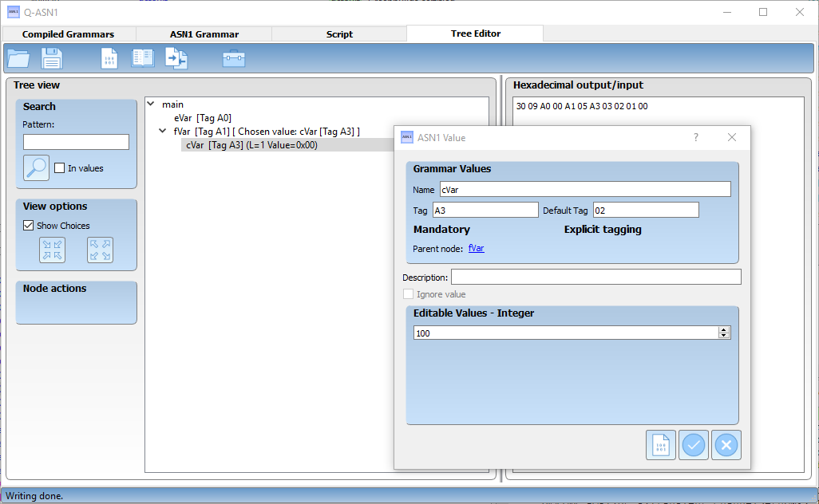Confirm the ASN1 value with checkmark button
The height and width of the screenshot is (504, 819).
(694, 445)
